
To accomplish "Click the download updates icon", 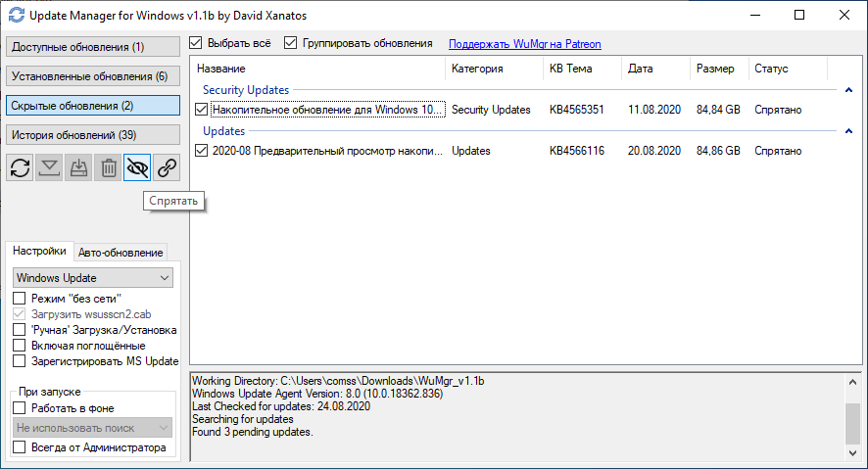I will point(49,167).
